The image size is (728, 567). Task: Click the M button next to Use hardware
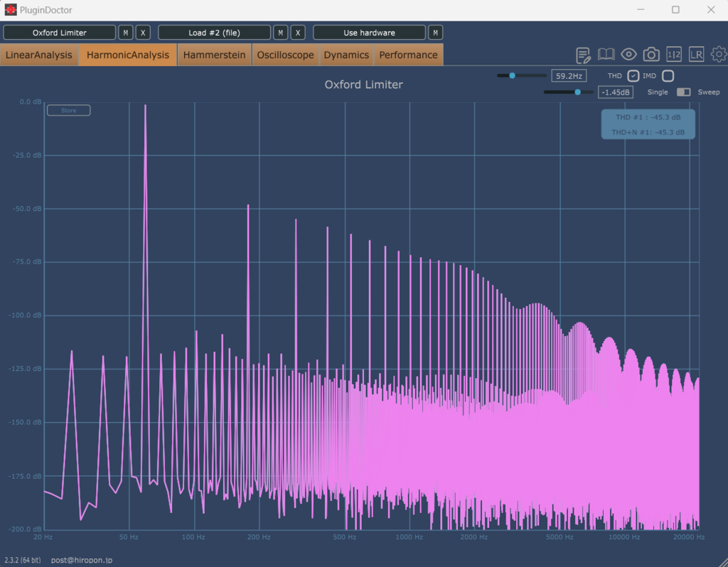[x=435, y=33]
